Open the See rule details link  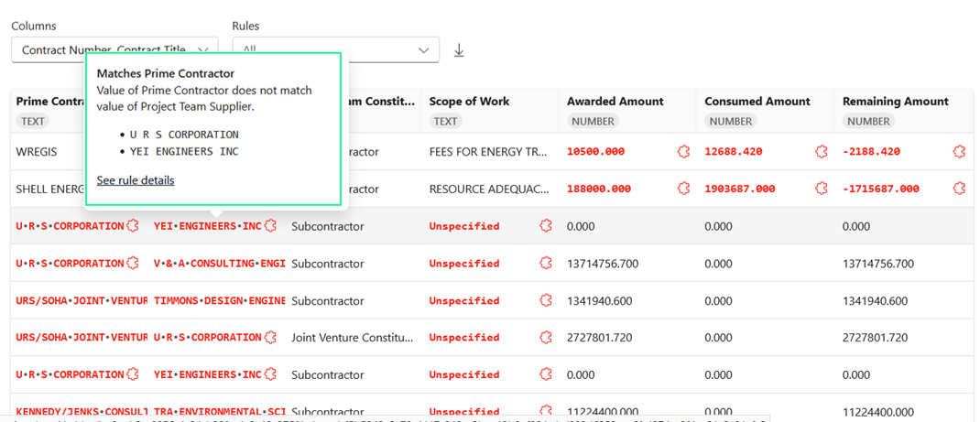coord(136,180)
